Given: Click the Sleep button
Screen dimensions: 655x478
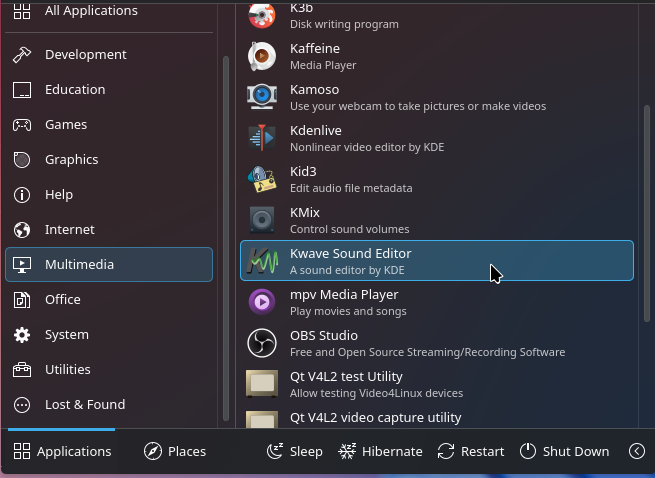Looking at the screenshot, I should tap(294, 452).
